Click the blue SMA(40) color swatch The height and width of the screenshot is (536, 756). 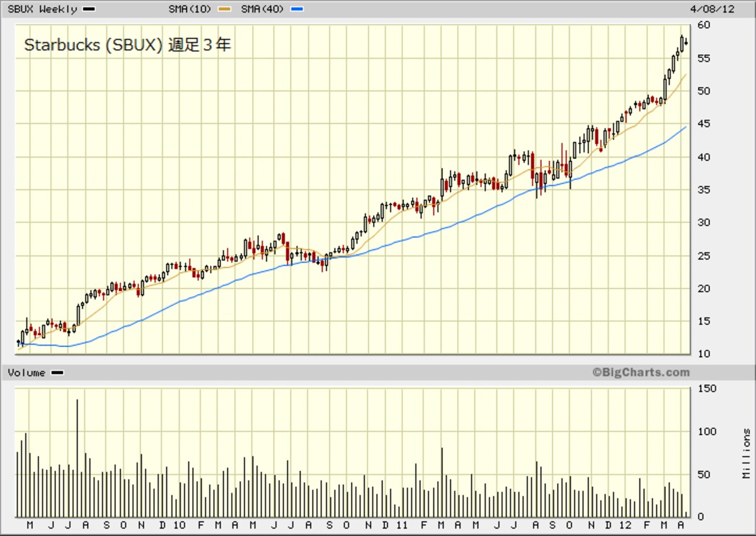pyautogui.click(x=298, y=9)
